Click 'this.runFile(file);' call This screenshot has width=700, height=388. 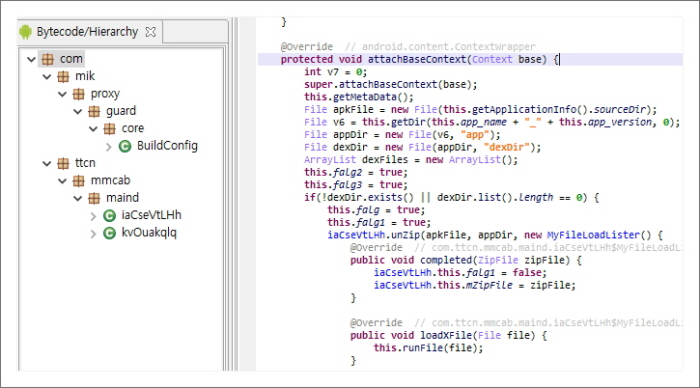429,348
